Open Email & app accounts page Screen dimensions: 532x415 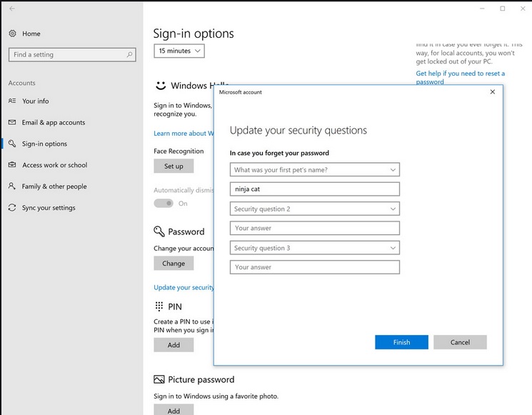54,122
